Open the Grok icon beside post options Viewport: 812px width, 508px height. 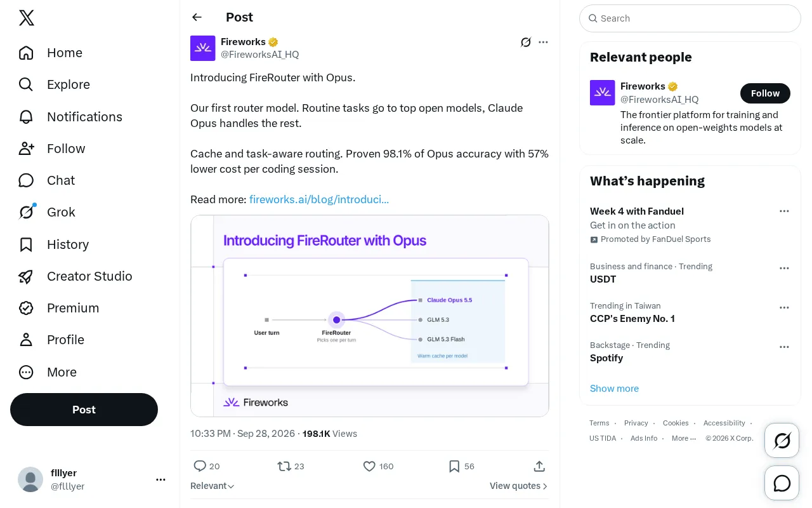(x=526, y=42)
